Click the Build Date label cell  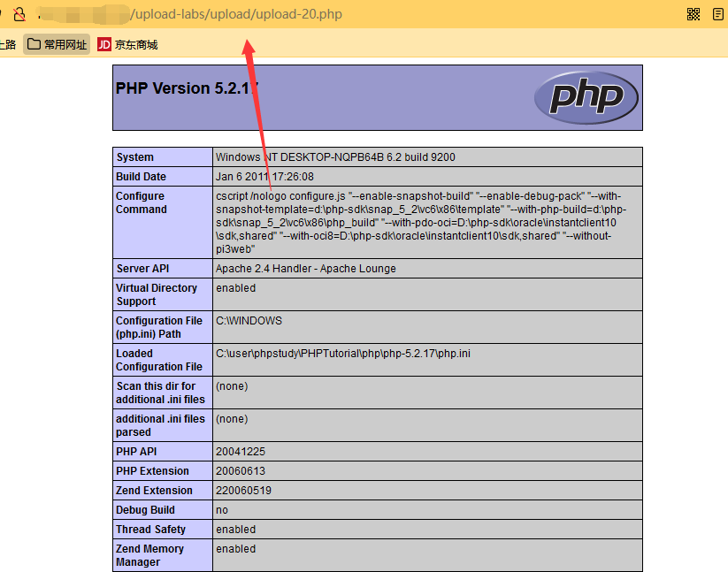tap(163, 177)
